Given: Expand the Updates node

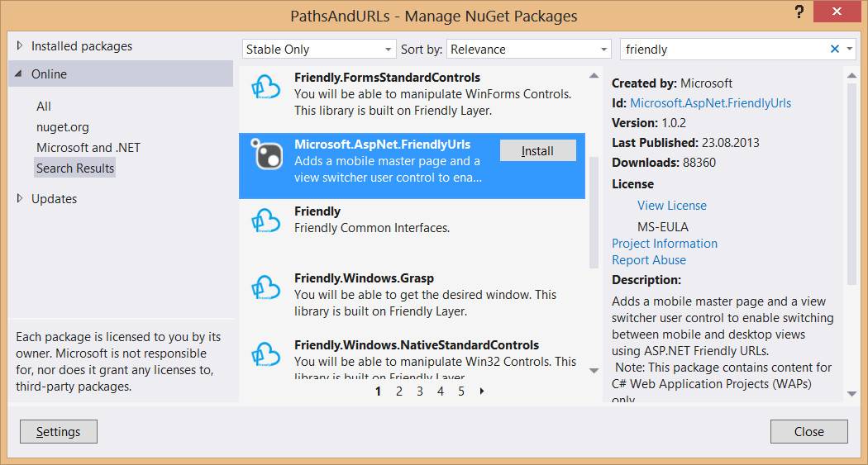Looking at the screenshot, I should pos(20,198).
